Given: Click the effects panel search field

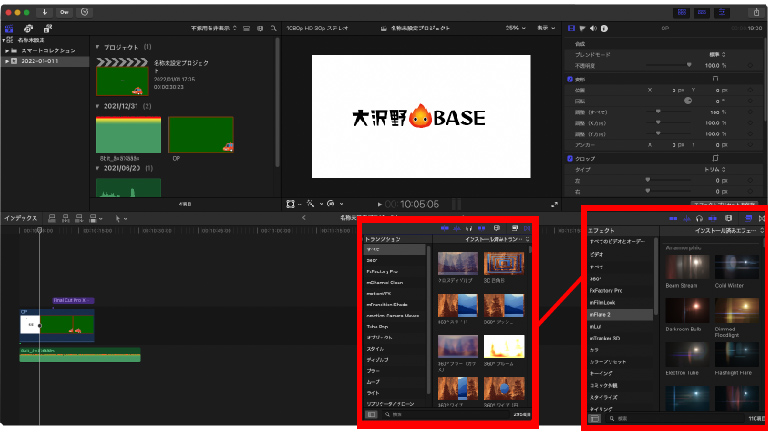Looking at the screenshot, I should (x=676, y=418).
